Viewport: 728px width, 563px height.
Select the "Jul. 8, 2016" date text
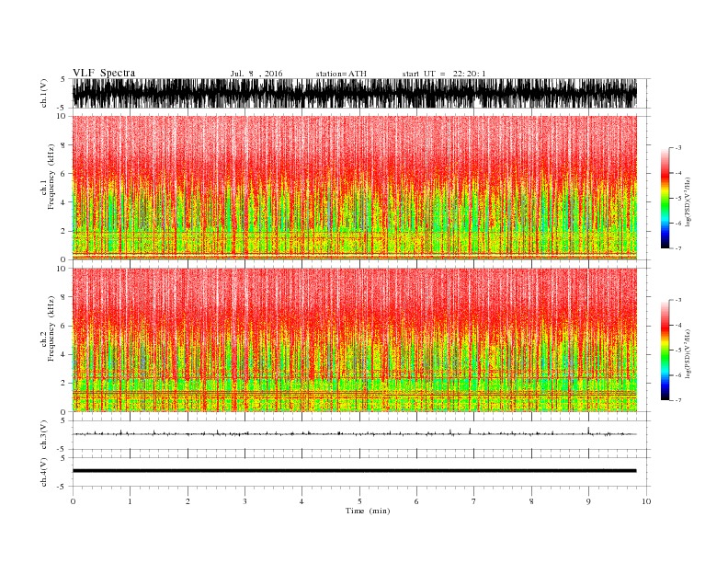pyautogui.click(x=256, y=74)
